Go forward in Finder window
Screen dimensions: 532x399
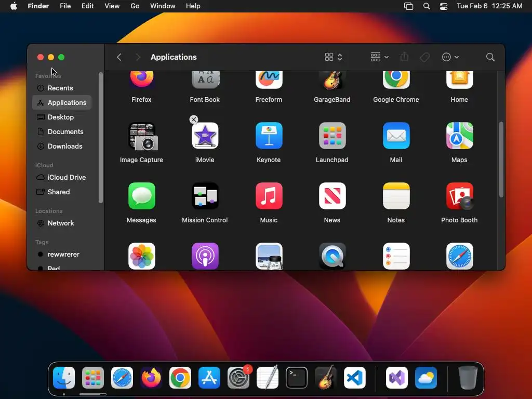pyautogui.click(x=138, y=57)
